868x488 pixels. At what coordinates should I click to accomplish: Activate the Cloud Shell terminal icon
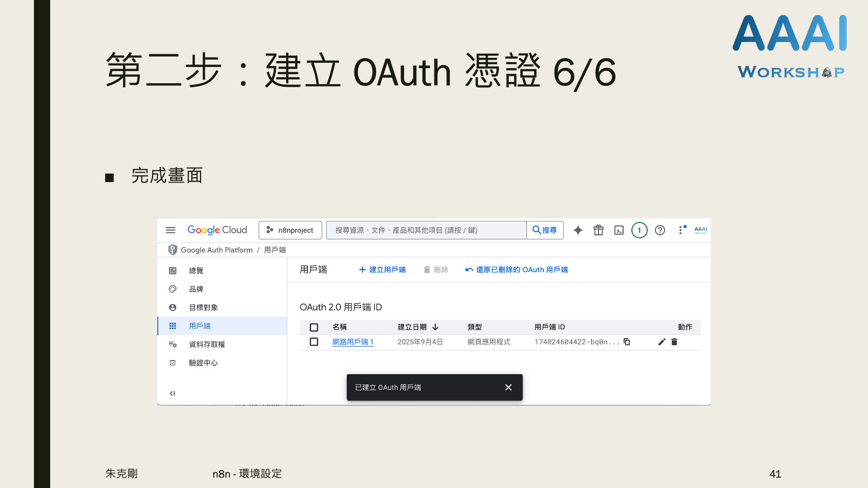619,230
